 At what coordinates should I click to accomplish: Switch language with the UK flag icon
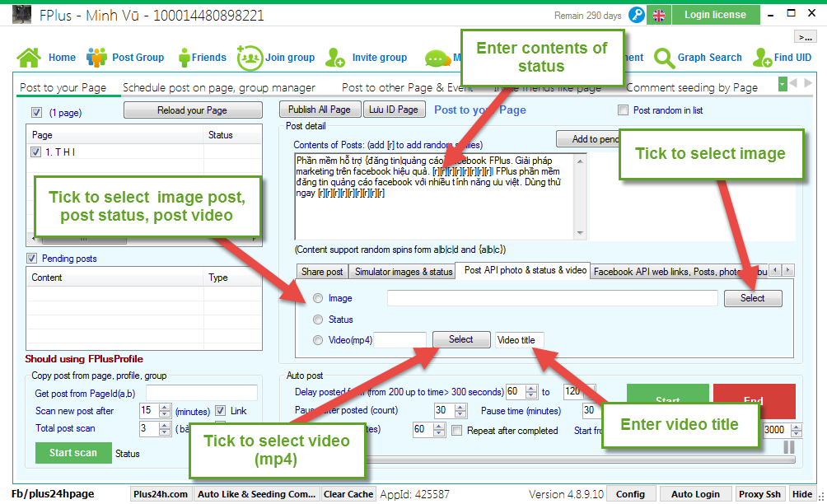(x=659, y=16)
